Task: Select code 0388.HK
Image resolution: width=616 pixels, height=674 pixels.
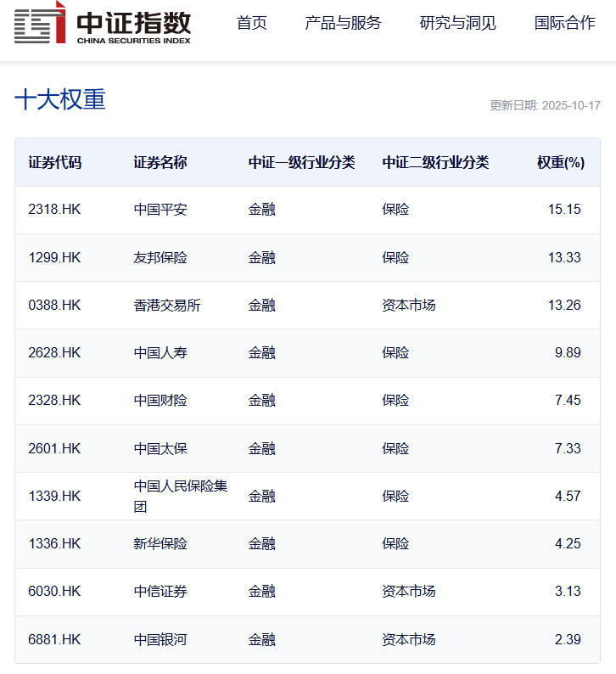Action: pyautogui.click(x=54, y=306)
